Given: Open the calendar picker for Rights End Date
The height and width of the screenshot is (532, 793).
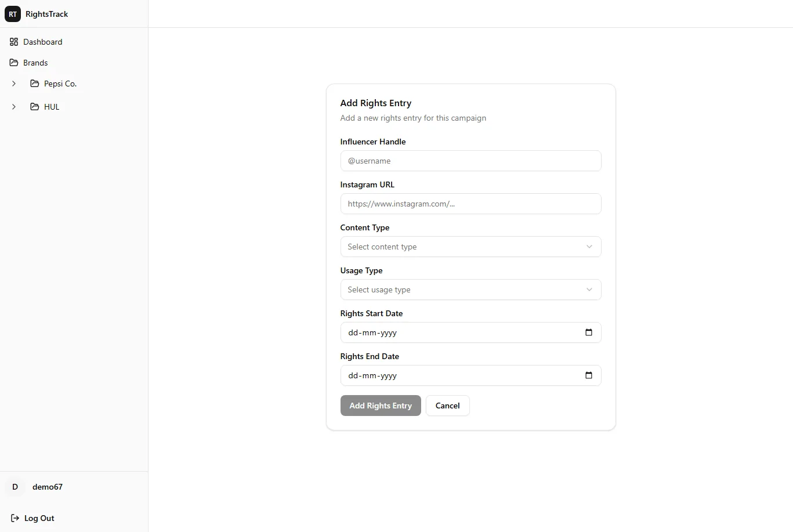Looking at the screenshot, I should click(x=588, y=375).
